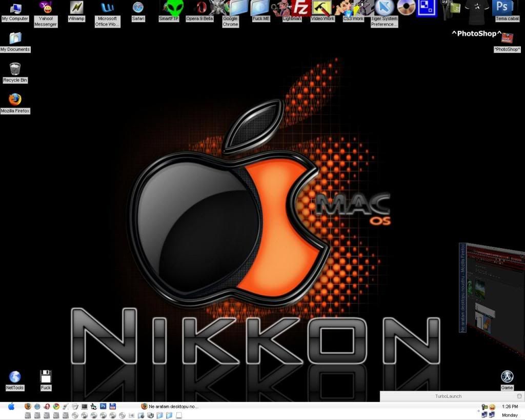This screenshot has width=525, height=420.
Task: Open the monitor icon in quick launch
Action: [85, 406]
